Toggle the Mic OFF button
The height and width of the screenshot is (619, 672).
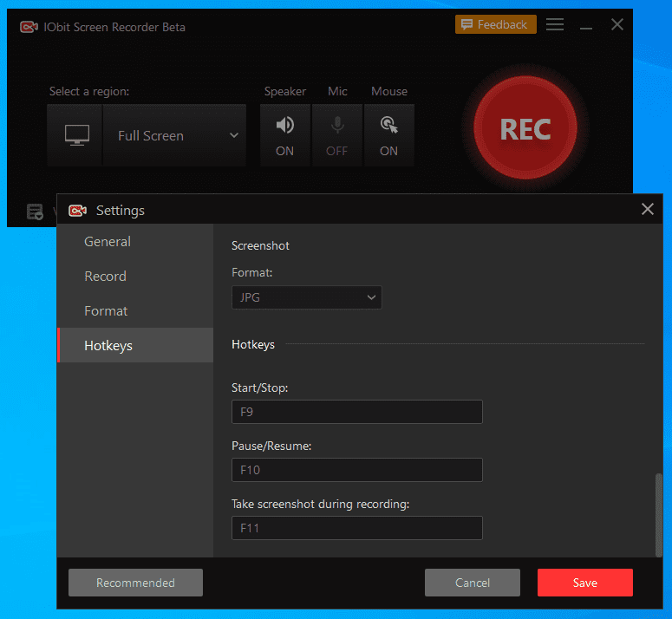tap(337, 135)
